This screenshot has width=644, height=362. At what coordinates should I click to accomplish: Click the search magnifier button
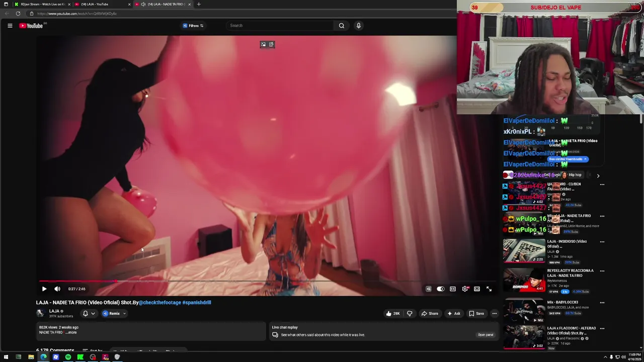point(342,26)
